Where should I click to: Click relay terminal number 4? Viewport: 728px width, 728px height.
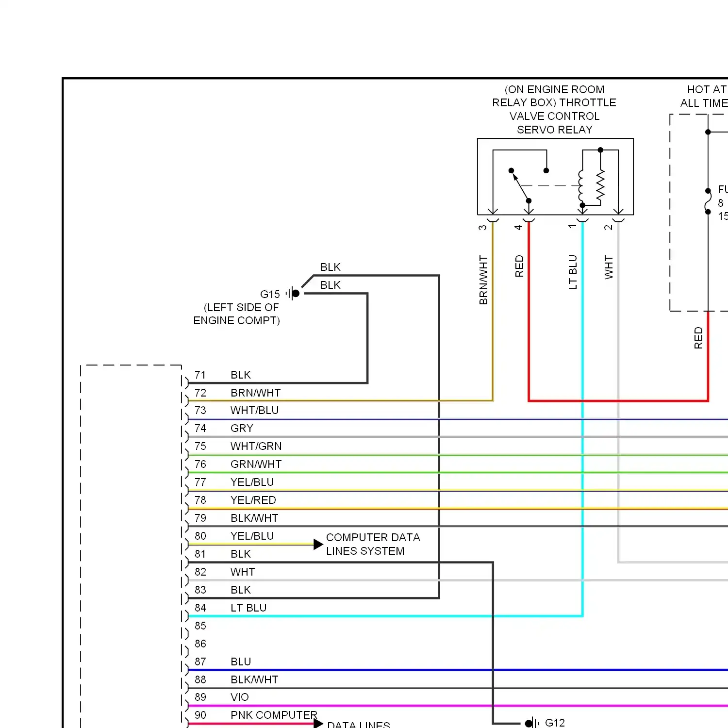click(518, 227)
